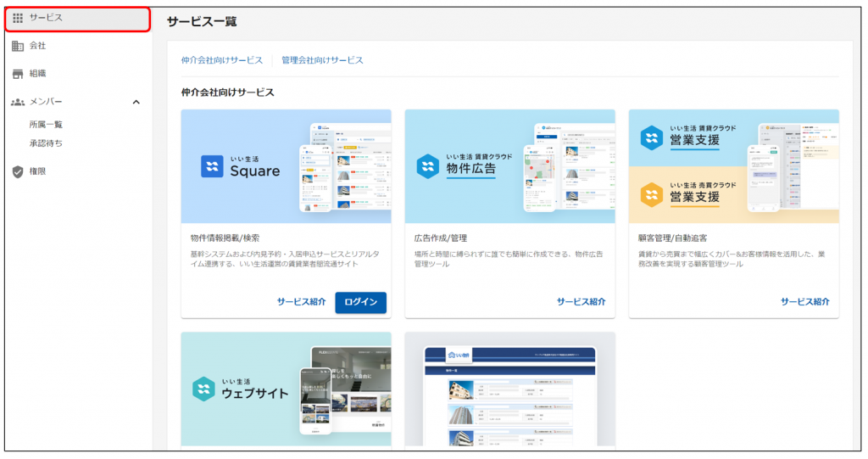The height and width of the screenshot is (459, 868).
Task: Open サービス紹介 link on Square card
Action: (302, 302)
